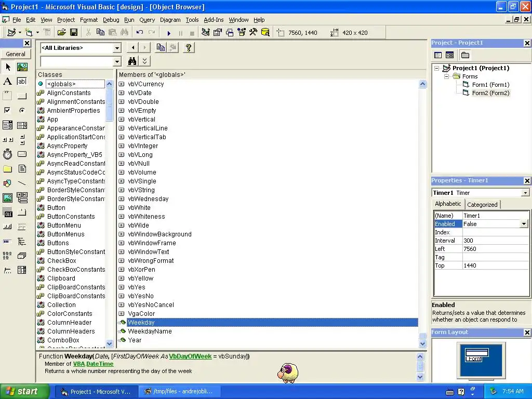Select the Timer control tool
This screenshot has width=532, height=399.
click(7, 154)
